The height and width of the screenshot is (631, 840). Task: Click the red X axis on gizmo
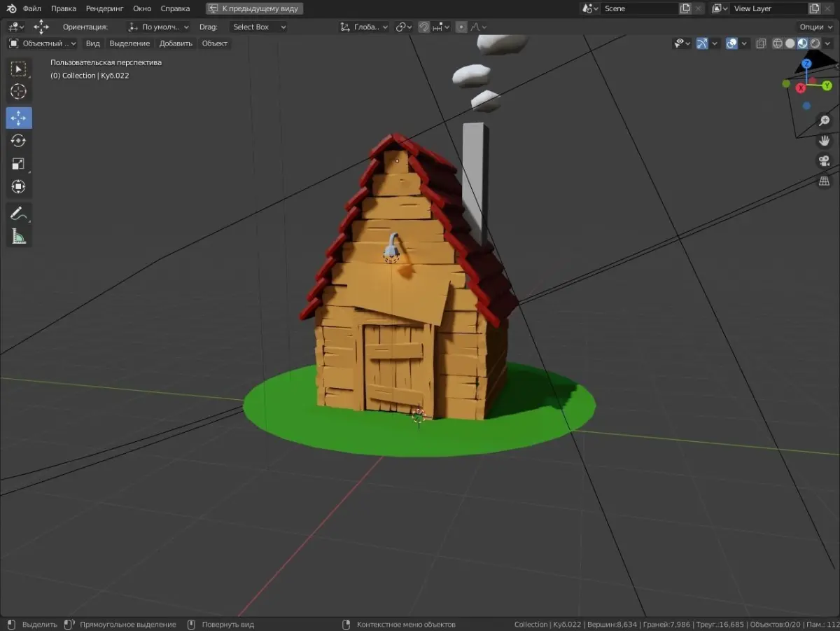pyautogui.click(x=801, y=88)
